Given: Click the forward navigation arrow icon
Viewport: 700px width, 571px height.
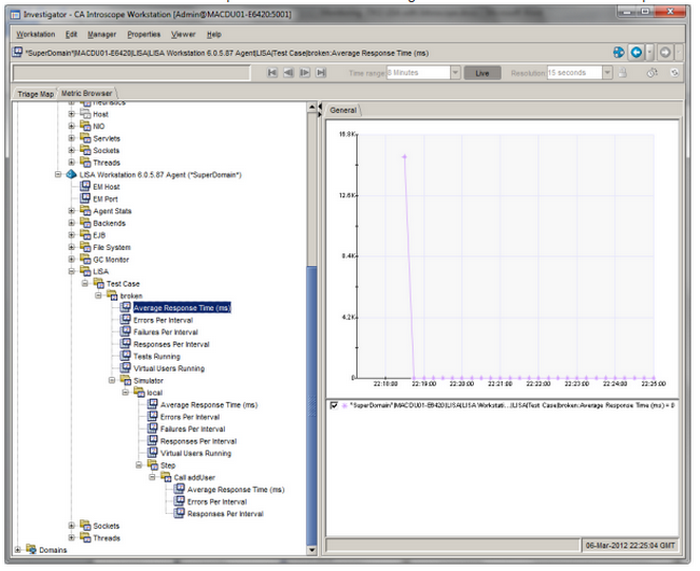Looking at the screenshot, I should pyautogui.click(x=665, y=51).
